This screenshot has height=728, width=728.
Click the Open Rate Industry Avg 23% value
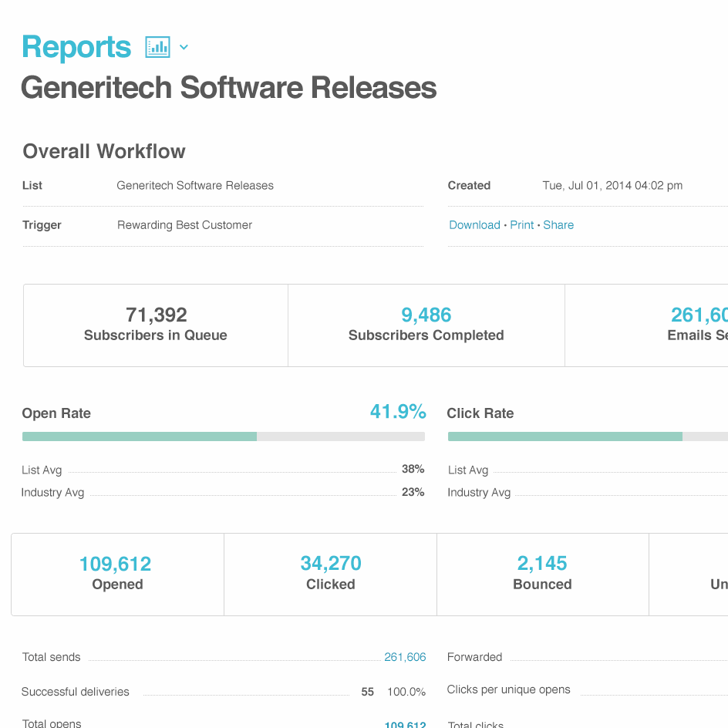413,492
